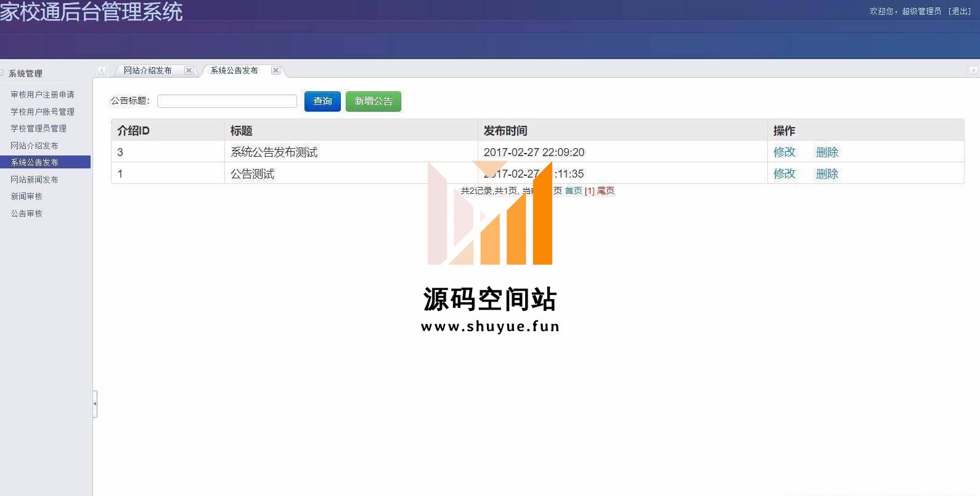This screenshot has width=980, height=496.
Task: Click the blue 查询 button
Action: 322,101
